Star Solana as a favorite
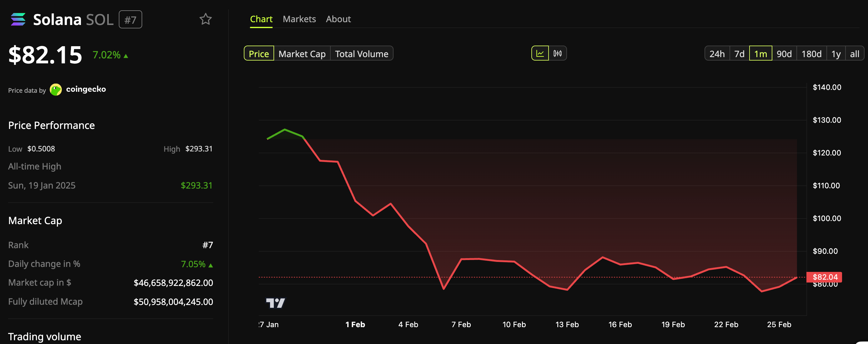 coord(205,19)
